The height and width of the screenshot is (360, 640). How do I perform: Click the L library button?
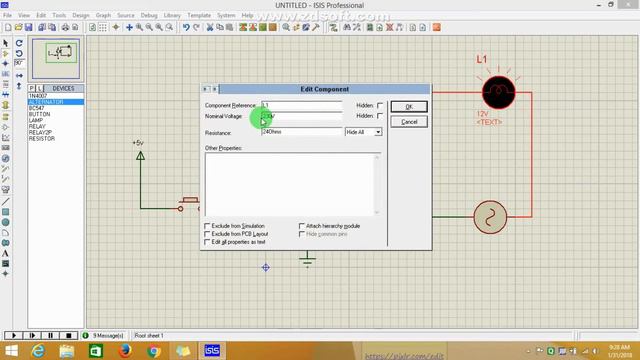click(40, 89)
